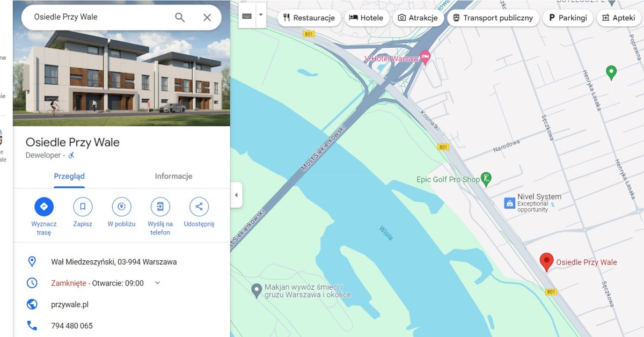Click the search magnifier icon

tap(180, 17)
